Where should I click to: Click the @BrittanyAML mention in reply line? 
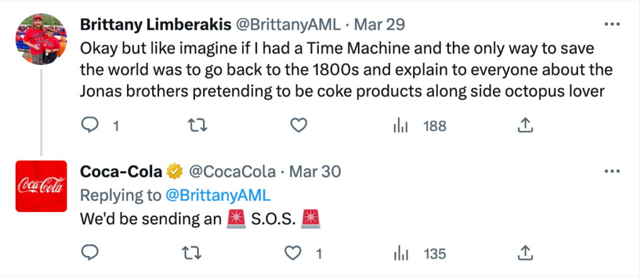click(x=217, y=195)
